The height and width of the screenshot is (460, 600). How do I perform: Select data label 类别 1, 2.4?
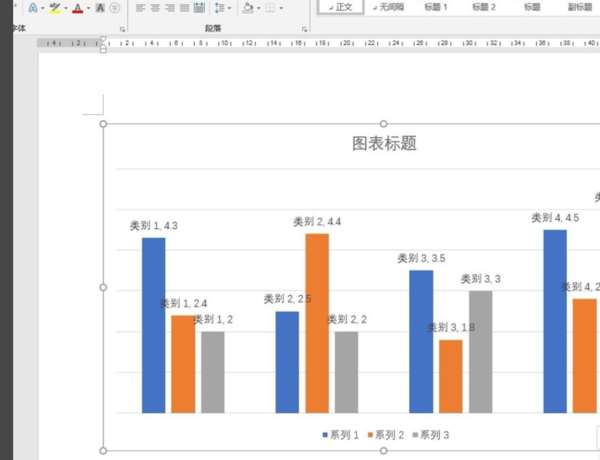click(x=184, y=303)
